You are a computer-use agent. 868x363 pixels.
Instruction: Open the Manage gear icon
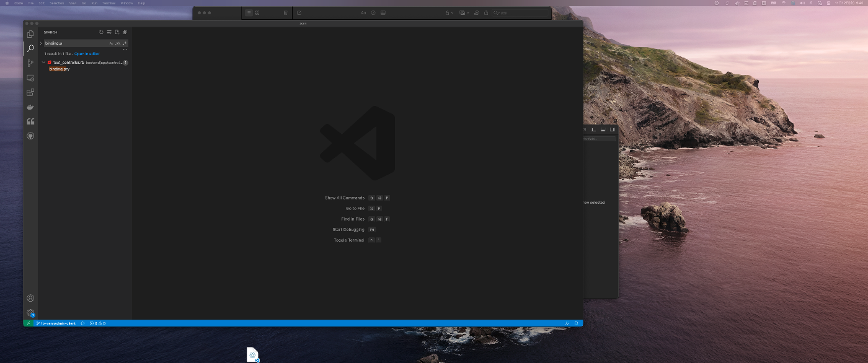[30, 313]
